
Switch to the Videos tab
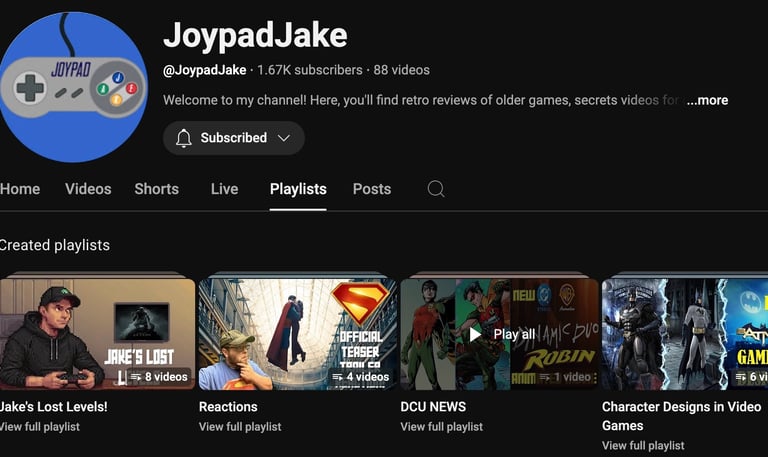coord(88,189)
